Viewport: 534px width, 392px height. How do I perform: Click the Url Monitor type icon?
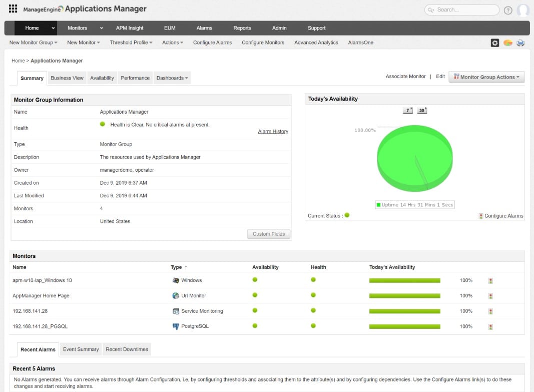[176, 295]
